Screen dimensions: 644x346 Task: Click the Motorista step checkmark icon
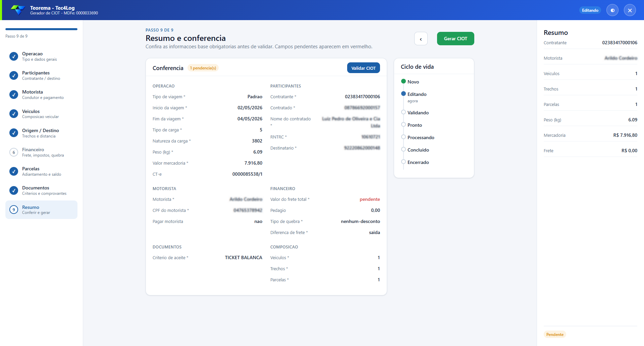click(14, 95)
